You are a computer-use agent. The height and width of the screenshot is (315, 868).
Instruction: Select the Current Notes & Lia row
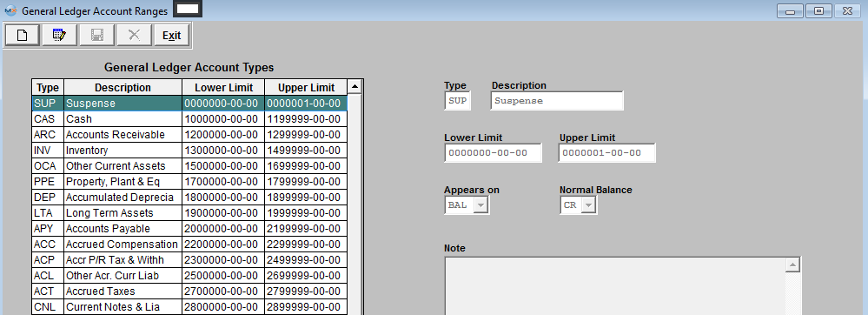coord(189,306)
